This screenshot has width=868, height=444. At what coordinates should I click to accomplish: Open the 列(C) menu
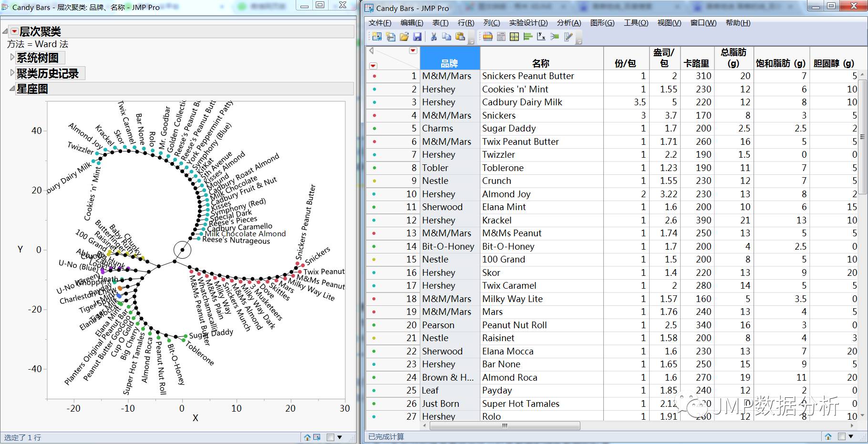(492, 23)
